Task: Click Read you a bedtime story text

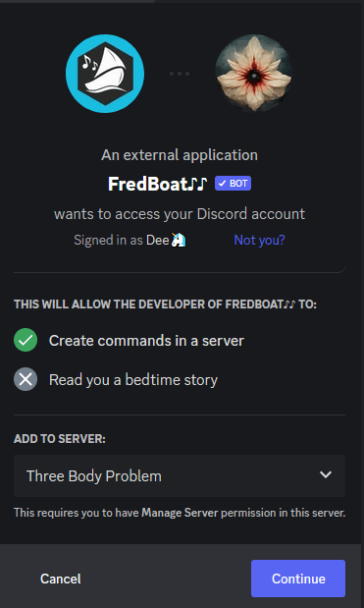Action: click(x=133, y=380)
